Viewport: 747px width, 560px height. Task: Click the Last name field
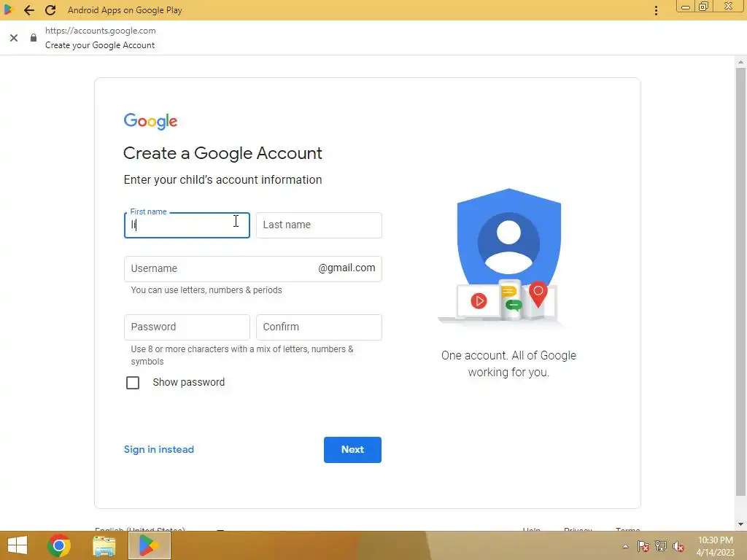coord(319,225)
